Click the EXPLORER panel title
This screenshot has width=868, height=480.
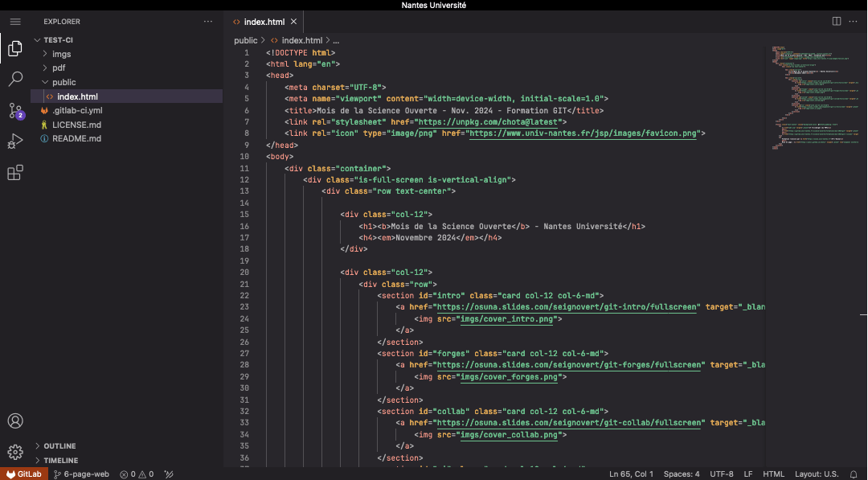pyautogui.click(x=62, y=22)
